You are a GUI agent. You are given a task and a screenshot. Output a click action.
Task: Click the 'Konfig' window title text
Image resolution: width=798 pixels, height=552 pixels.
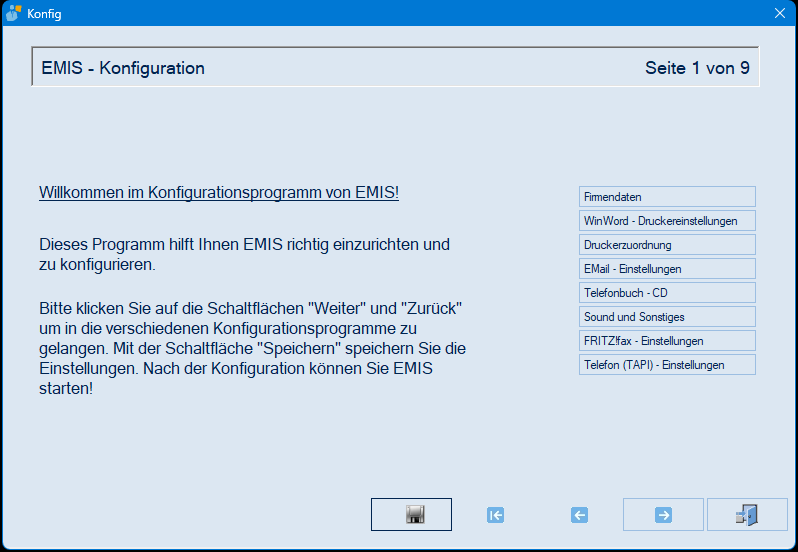44,14
